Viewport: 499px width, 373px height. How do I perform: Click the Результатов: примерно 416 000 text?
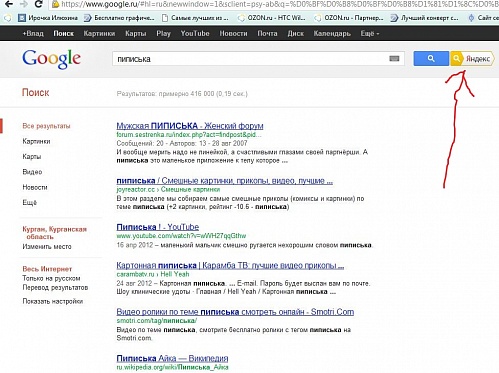(x=182, y=94)
